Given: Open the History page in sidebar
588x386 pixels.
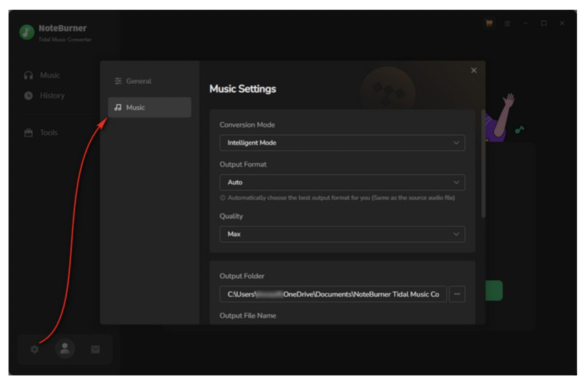Looking at the screenshot, I should click(x=52, y=96).
